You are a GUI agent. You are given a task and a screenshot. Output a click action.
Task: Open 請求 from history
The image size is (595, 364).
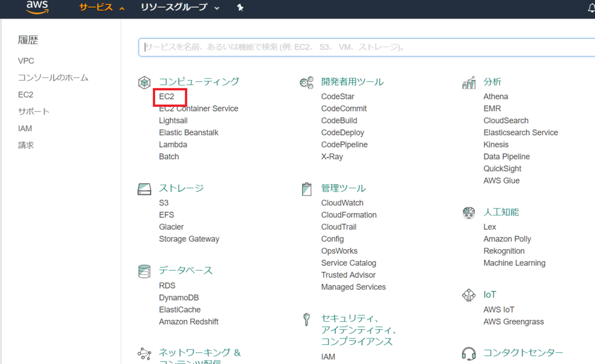[x=26, y=145]
